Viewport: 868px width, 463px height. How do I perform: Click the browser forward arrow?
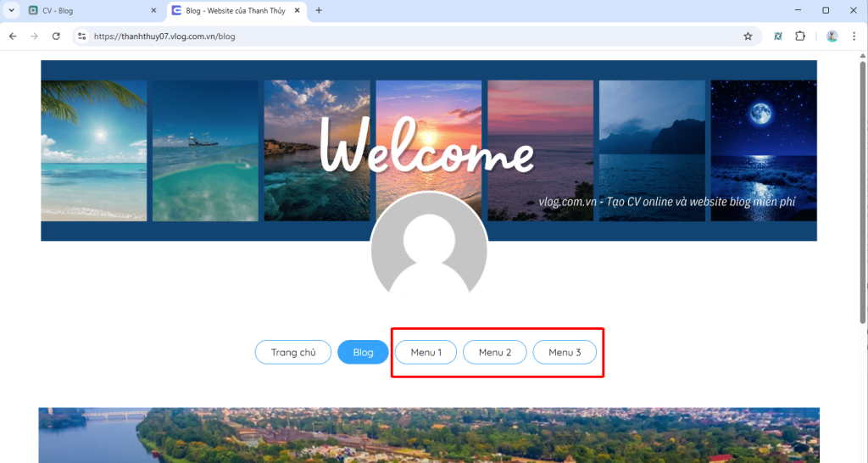[x=34, y=36]
